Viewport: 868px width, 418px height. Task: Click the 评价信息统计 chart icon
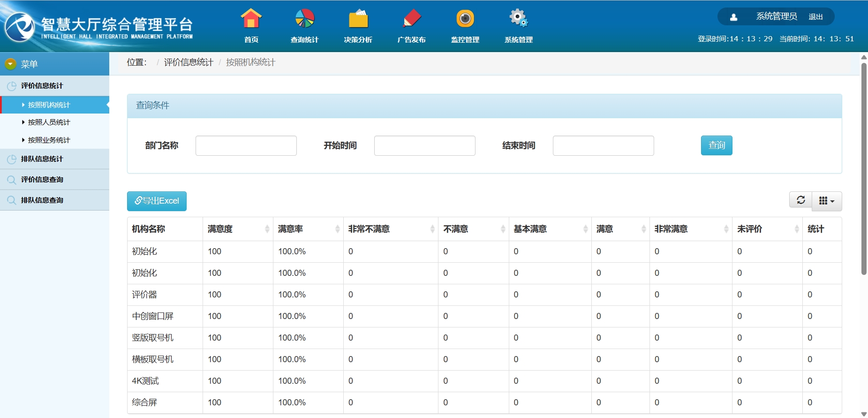tap(12, 86)
